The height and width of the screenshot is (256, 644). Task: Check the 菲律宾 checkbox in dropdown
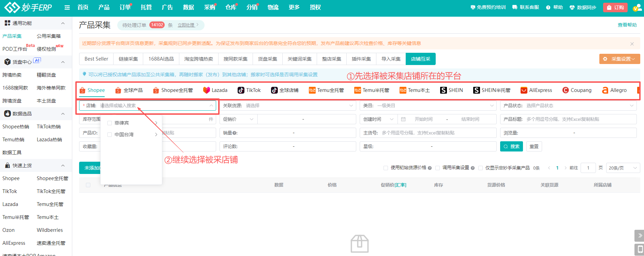(110, 123)
